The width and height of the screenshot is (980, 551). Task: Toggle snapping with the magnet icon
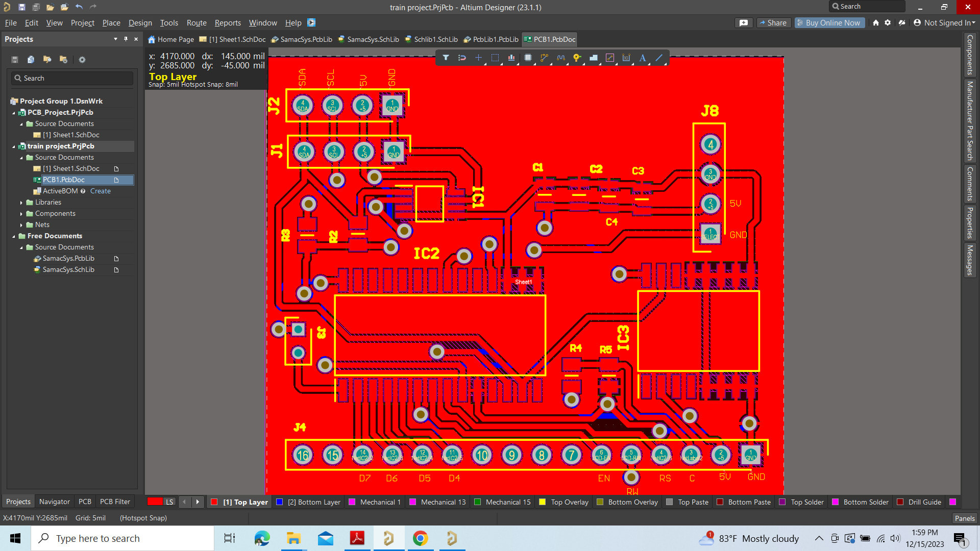point(462,58)
